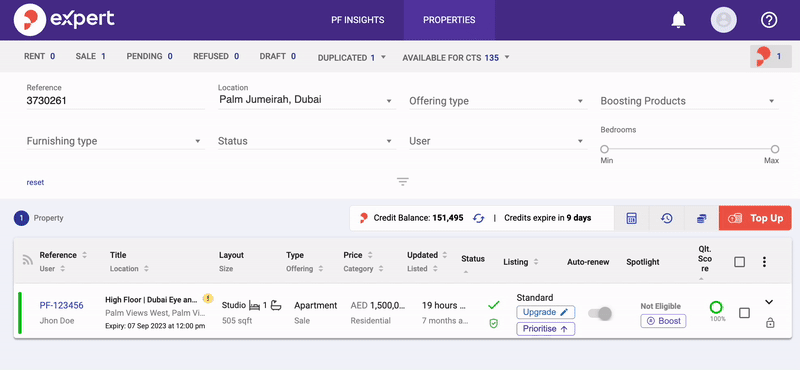Expand AVAILABLE FOR CTS dropdown
The height and width of the screenshot is (370, 800).
click(456, 58)
